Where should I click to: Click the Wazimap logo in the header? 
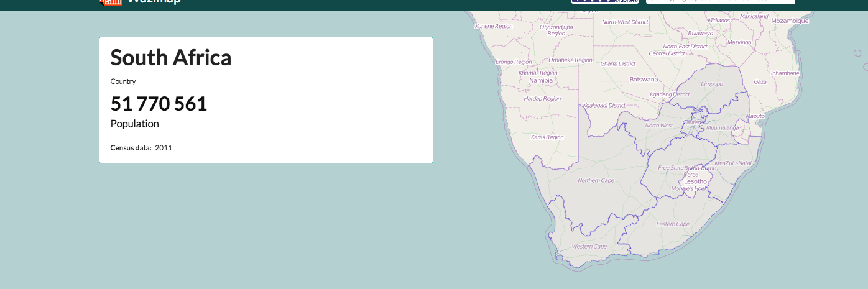click(x=140, y=2)
